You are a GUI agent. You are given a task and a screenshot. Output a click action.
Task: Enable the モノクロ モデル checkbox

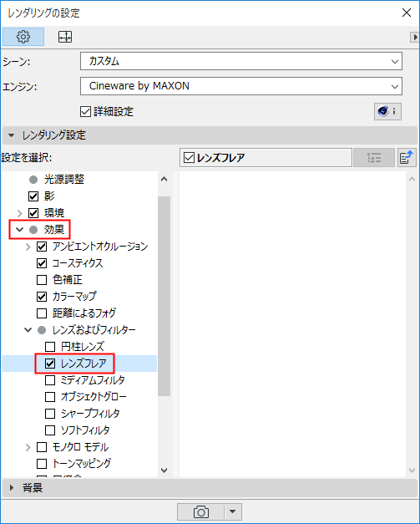coord(42,447)
